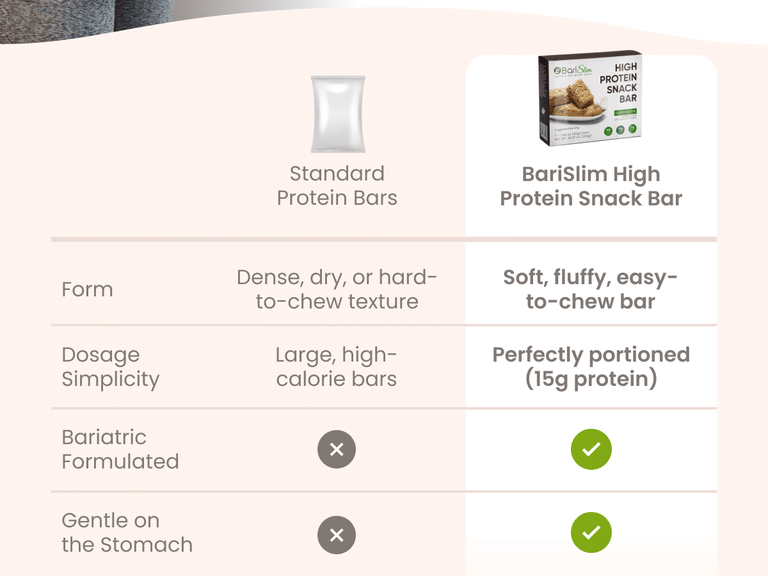Click the gray X in Bariatric Formulated row

coord(337,450)
